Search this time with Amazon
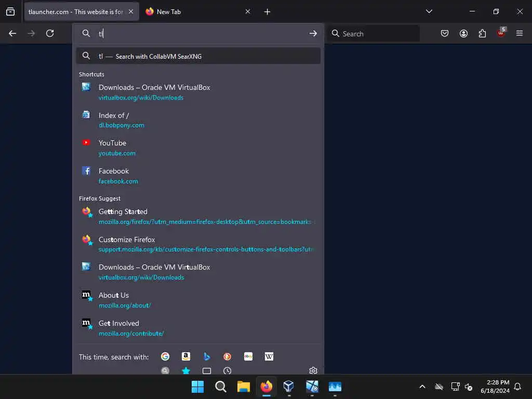The image size is (532, 399). [186, 356]
